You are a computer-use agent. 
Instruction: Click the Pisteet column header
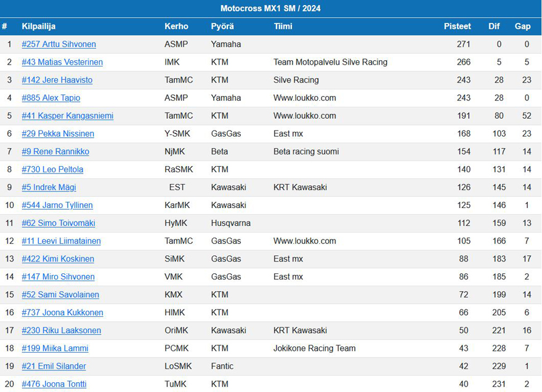tap(457, 26)
